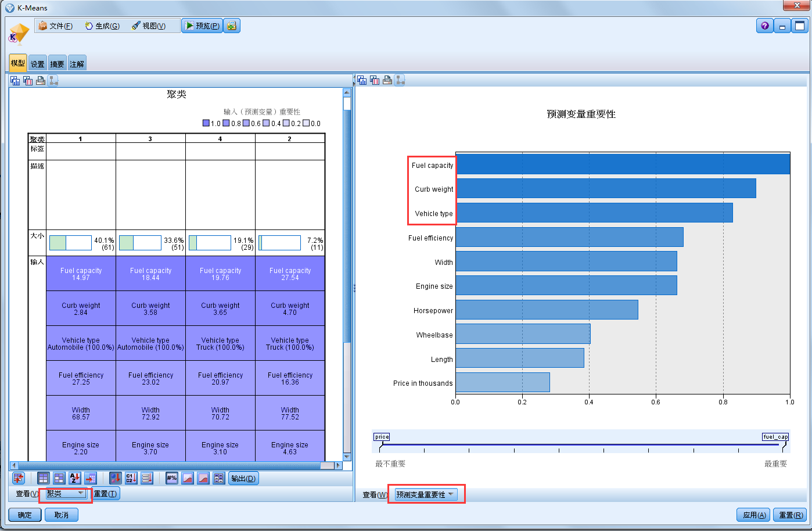Click cluster 3 size cell 33.6% (51)
This screenshot has height=531, width=812.
[150, 243]
